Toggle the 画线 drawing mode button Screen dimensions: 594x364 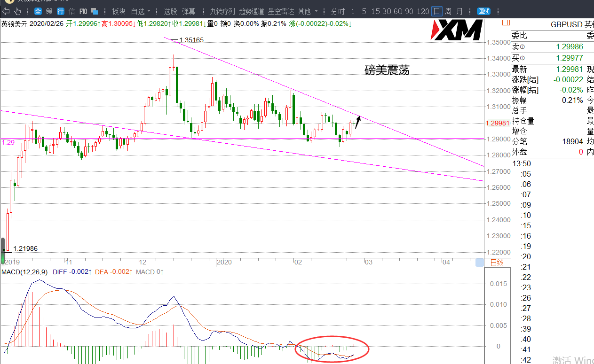coord(483,11)
